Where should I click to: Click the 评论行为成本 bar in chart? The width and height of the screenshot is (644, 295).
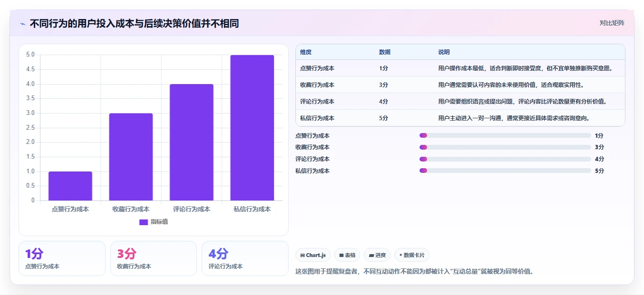[x=192, y=142]
